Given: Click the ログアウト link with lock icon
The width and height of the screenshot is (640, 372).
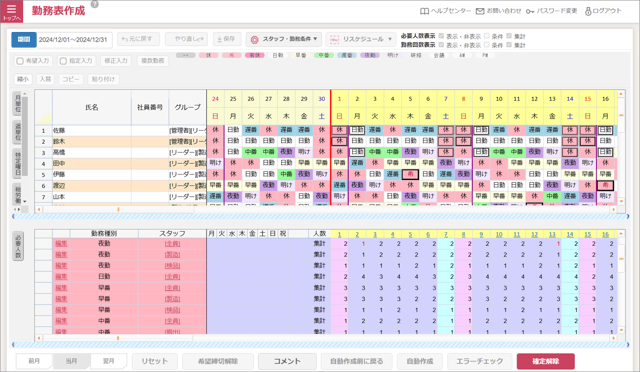Looking at the screenshot, I should coord(603,11).
